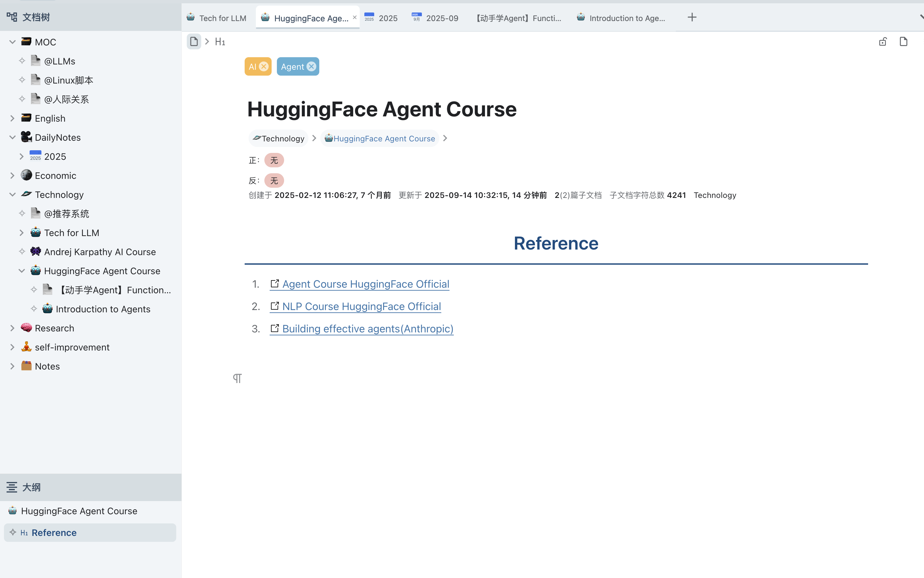Select Reference heading in outline panel
This screenshot has width=924, height=578.
(54, 533)
